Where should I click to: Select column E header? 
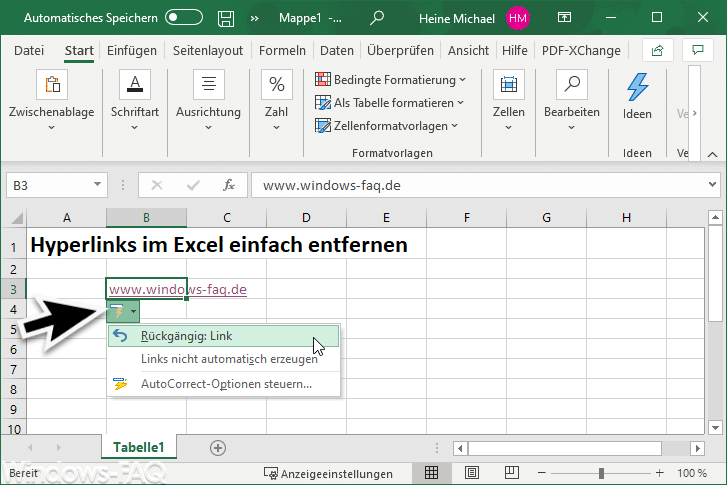[x=386, y=217]
